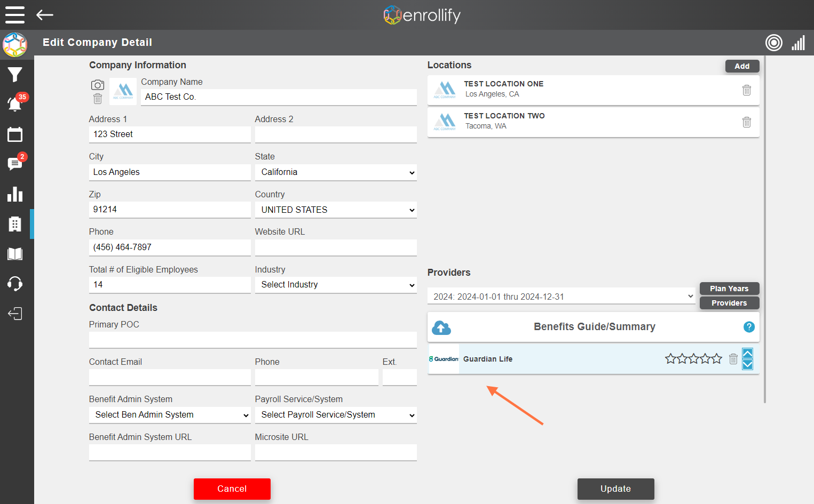
Task: Open the filter funnel sidebar icon
Action: (x=15, y=75)
